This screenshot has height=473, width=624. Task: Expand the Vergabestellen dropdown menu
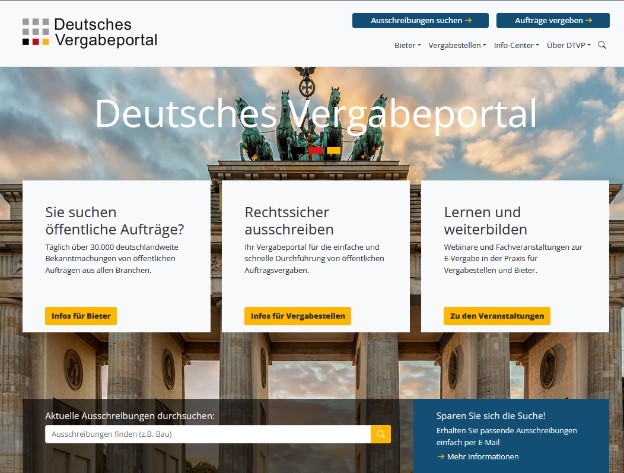(456, 45)
